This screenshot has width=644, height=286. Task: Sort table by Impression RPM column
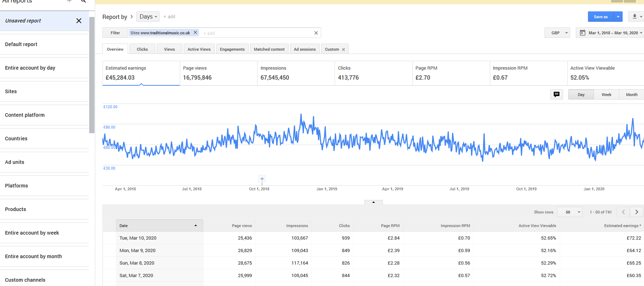click(x=438, y=226)
